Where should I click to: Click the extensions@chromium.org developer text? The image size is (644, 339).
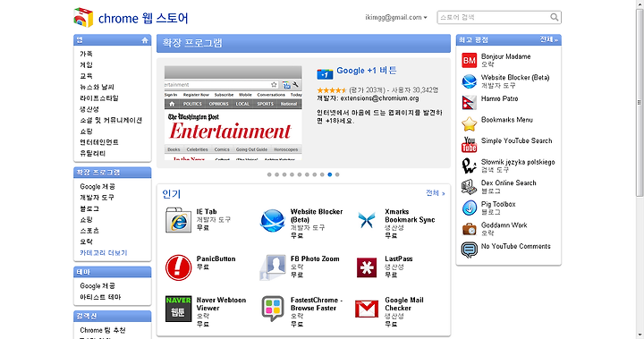(379, 98)
